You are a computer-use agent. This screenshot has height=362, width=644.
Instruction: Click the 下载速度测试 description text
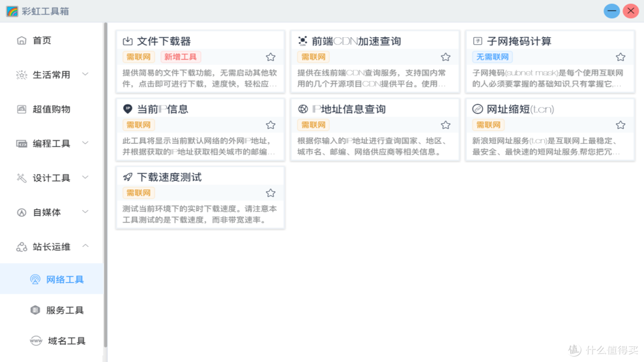200,214
